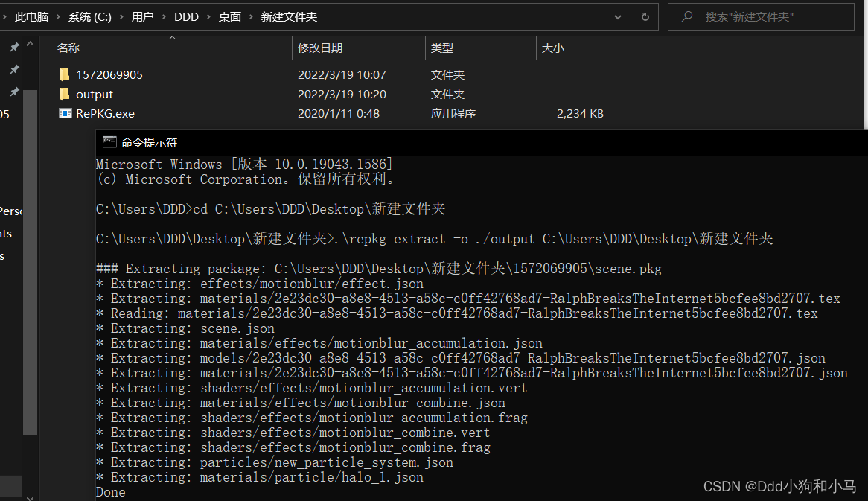Sort by 名称 column header
The height and width of the screenshot is (501, 868).
click(x=68, y=48)
